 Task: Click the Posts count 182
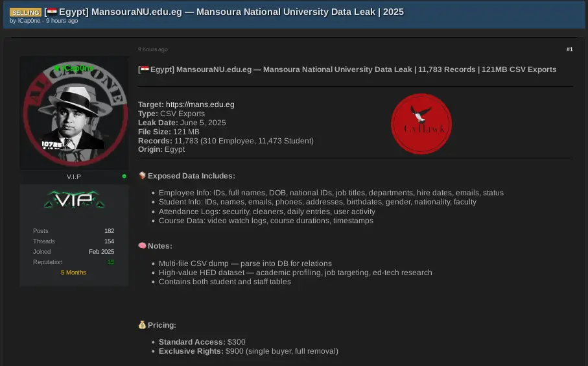109,231
